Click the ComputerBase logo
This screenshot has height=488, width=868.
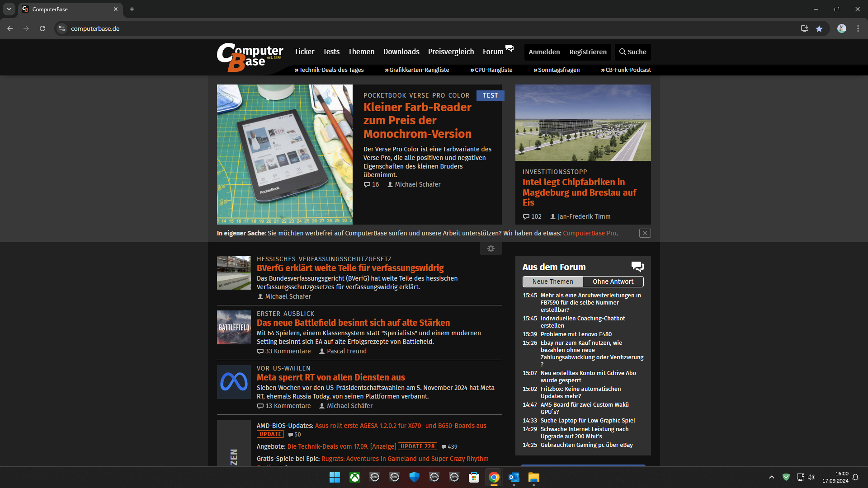pyautogui.click(x=250, y=57)
